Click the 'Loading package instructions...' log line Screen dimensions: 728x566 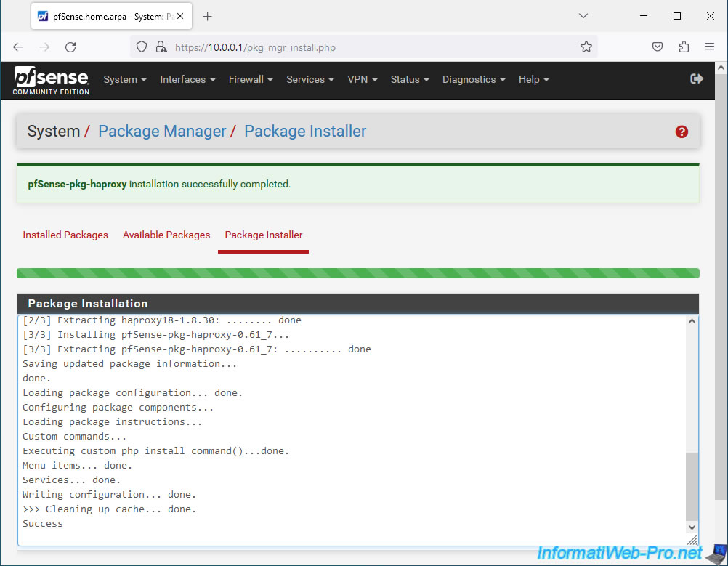(113, 421)
